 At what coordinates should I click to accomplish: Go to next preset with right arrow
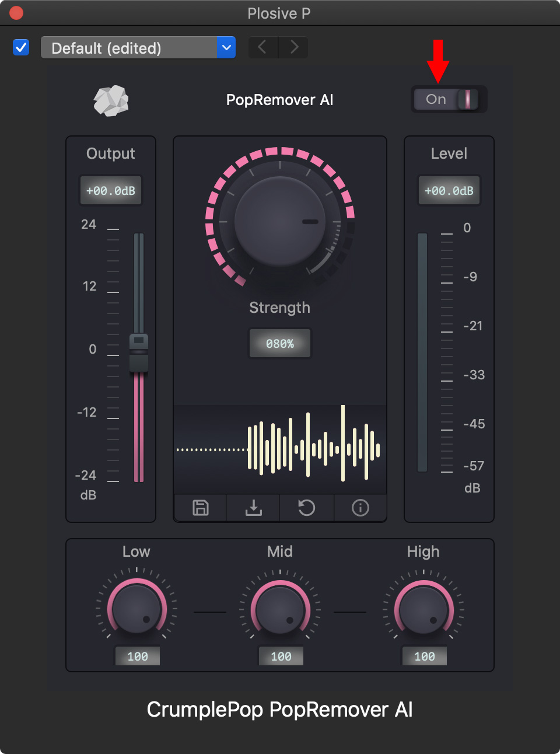(x=293, y=47)
